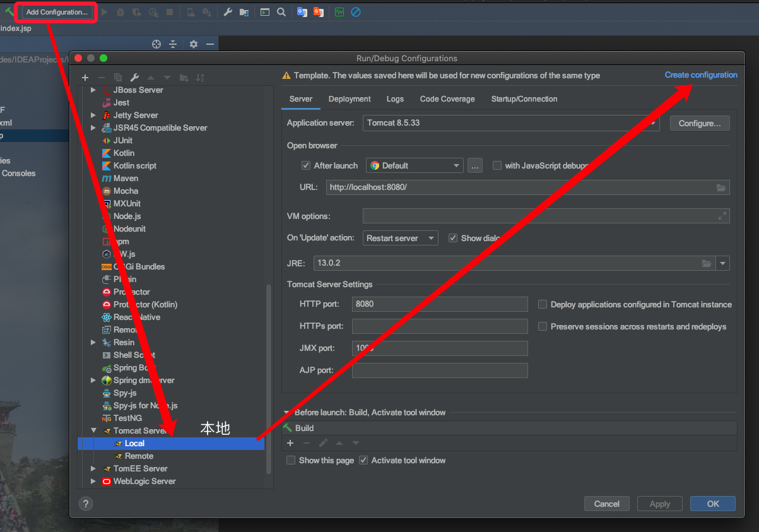Select Remote under Tomcat Server
The image size is (759, 532).
[x=139, y=456]
